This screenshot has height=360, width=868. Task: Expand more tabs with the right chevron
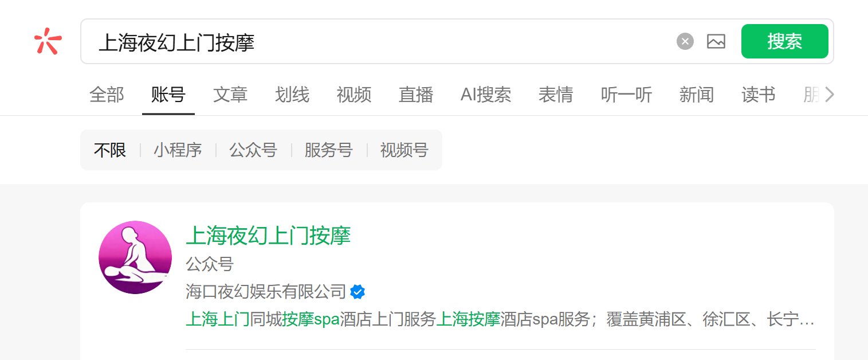point(829,95)
